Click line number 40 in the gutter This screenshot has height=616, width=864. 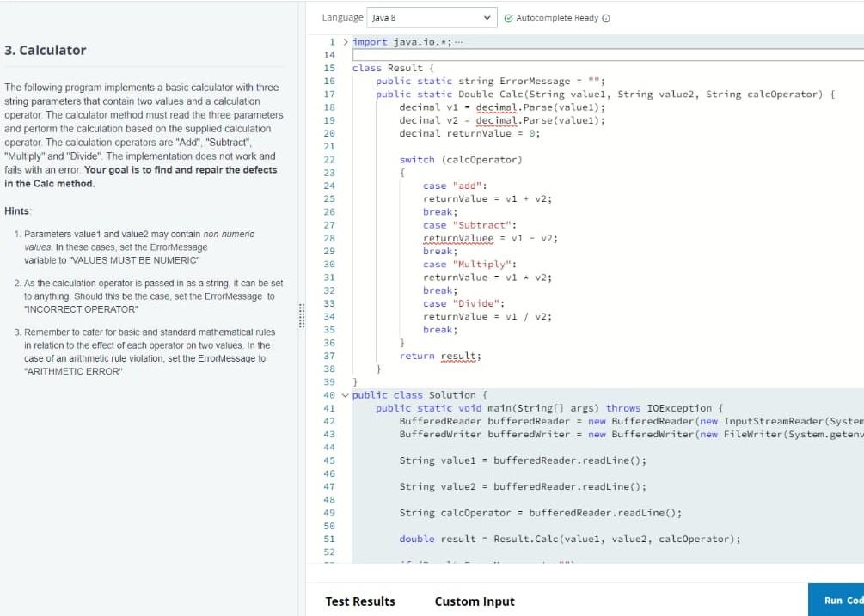[329, 395]
